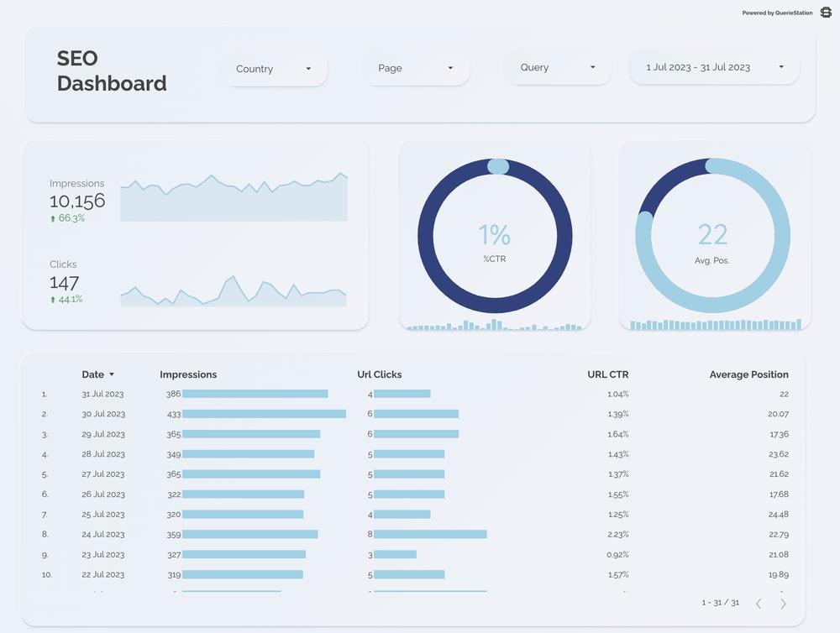
Task: Go to next table page arrow
Action: (783, 604)
